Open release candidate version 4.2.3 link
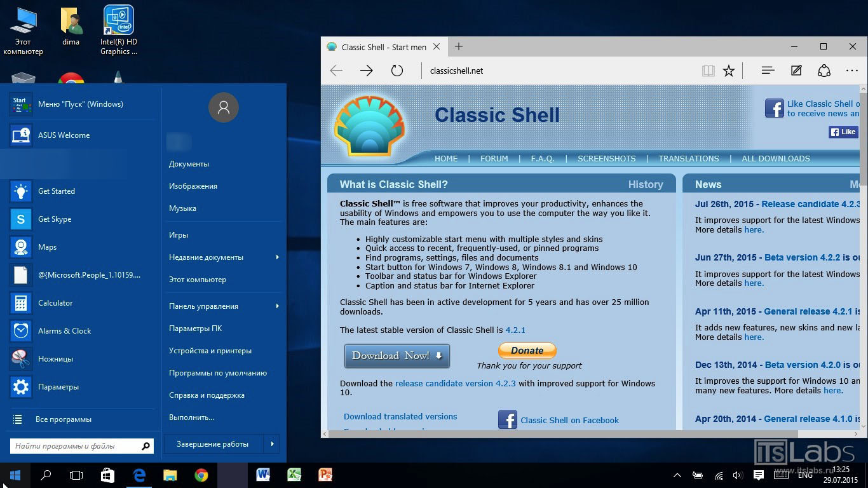 pyautogui.click(x=456, y=384)
